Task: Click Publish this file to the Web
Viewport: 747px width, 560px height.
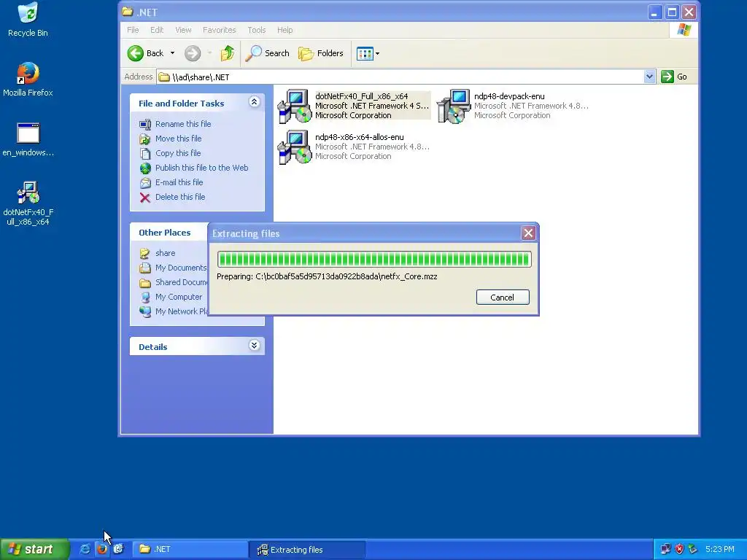Action: point(201,168)
